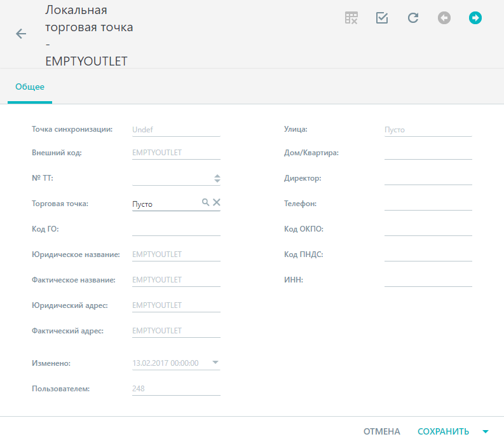Click the checkmark box toolbar icon
This screenshot has width=504, height=446.
(x=382, y=18)
